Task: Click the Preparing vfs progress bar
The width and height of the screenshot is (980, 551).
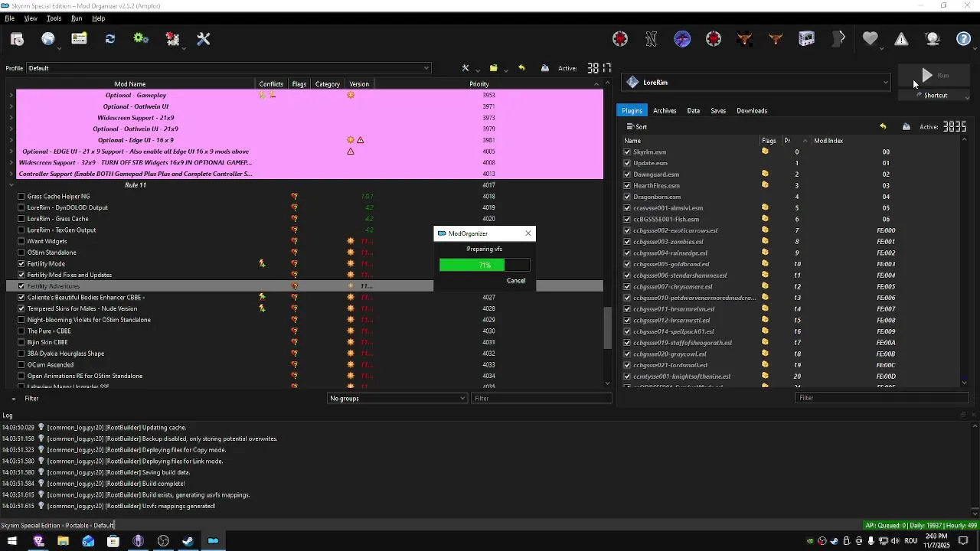Action: click(485, 265)
